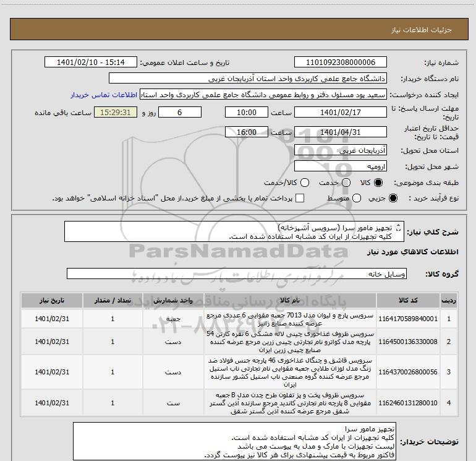Click the need date 1401/02/31 in row 1
This screenshot has width=476, height=461.
point(52,319)
